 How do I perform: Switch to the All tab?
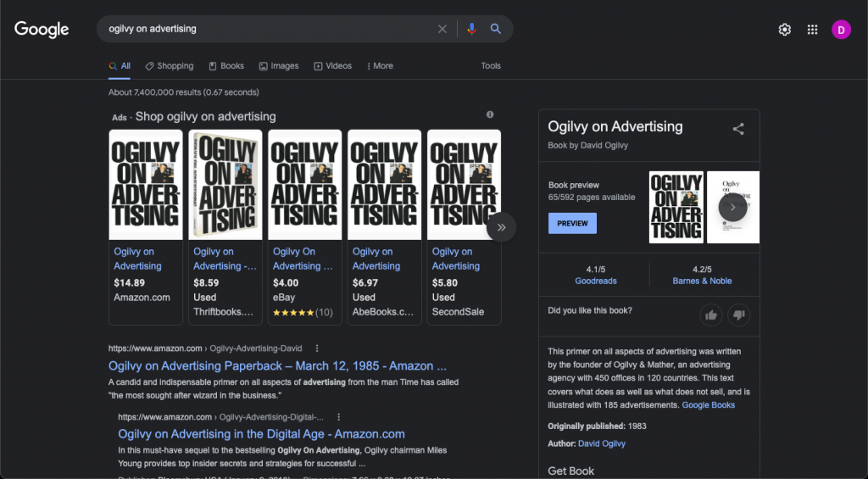120,66
